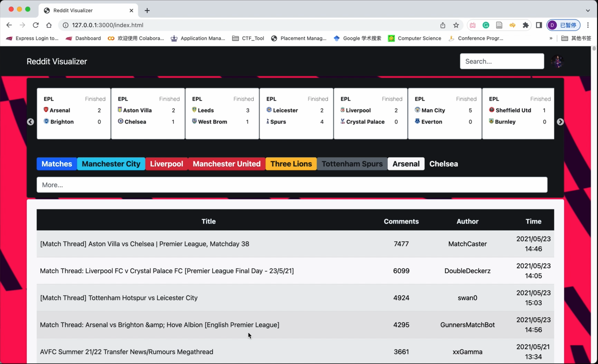Open the Express Login bookmark
The image size is (598, 364).
point(32,38)
